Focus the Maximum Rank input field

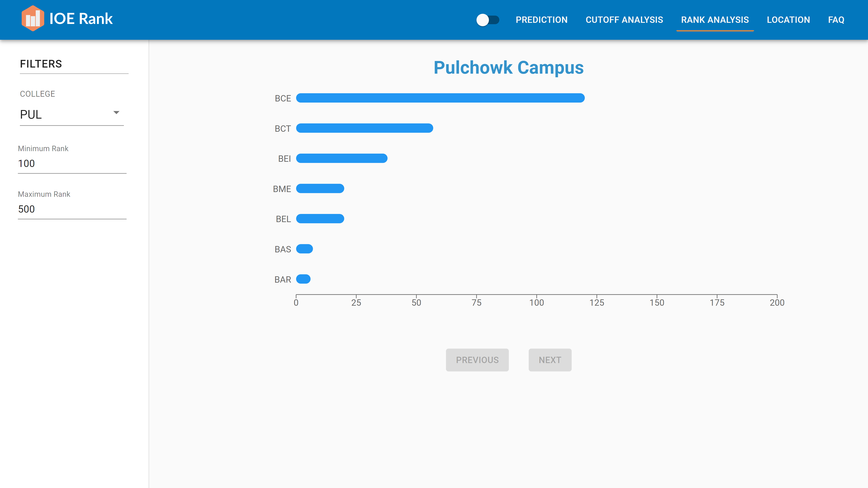72,209
